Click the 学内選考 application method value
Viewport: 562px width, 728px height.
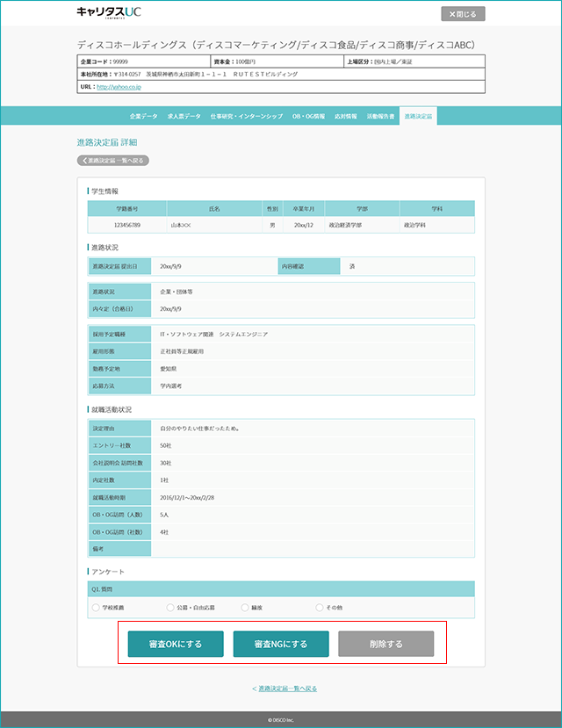(x=170, y=386)
